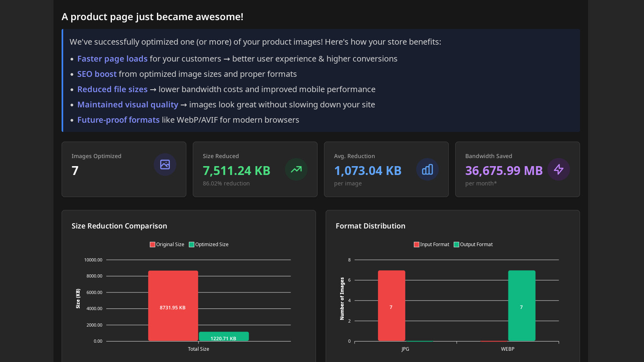This screenshot has width=644, height=362.
Task: Click the purple lightning bolt icon
Action: (559, 169)
